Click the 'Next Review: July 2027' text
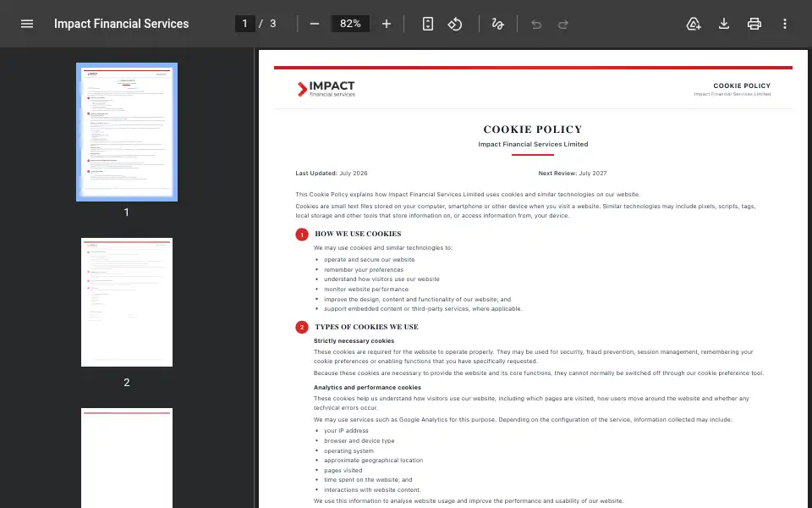Viewport: 812px width, 508px height. [x=573, y=173]
